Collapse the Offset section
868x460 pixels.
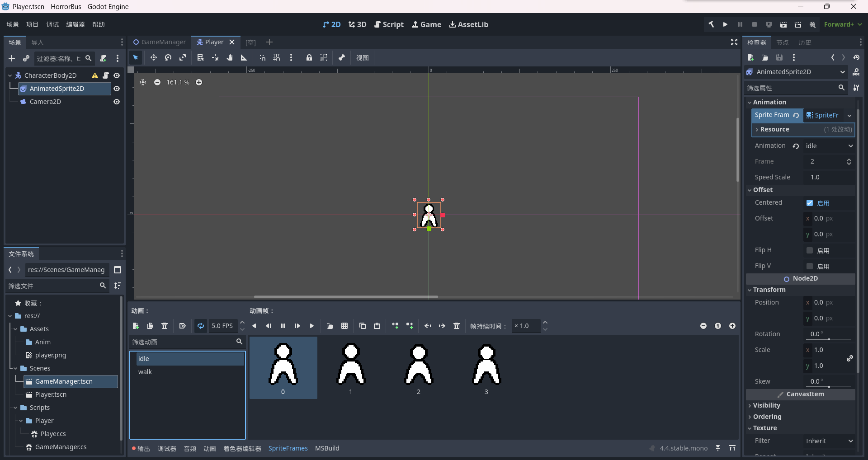point(801,190)
